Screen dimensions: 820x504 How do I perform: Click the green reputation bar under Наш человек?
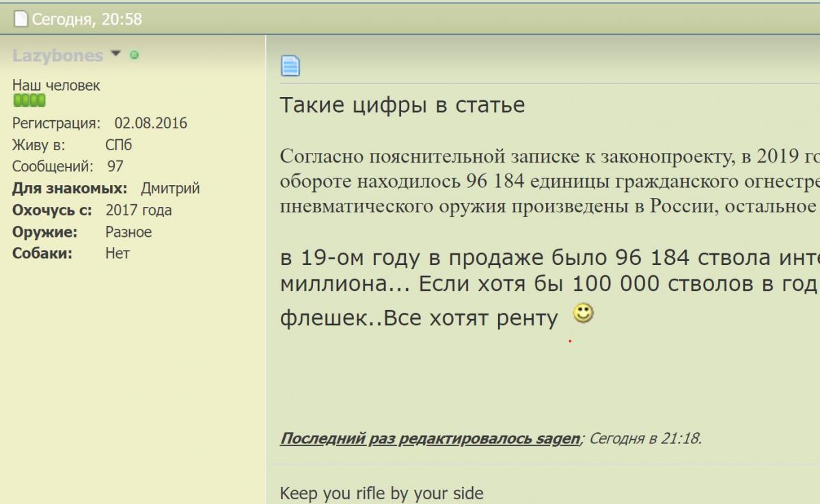(x=29, y=101)
